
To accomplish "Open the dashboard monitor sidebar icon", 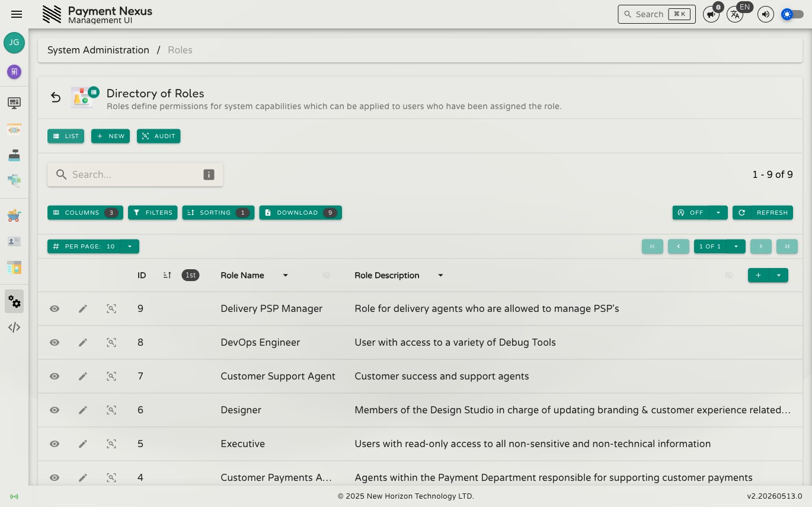I will pyautogui.click(x=14, y=103).
